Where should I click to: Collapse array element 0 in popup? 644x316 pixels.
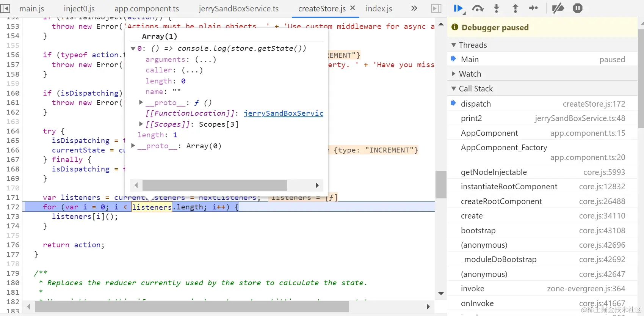[x=133, y=49]
